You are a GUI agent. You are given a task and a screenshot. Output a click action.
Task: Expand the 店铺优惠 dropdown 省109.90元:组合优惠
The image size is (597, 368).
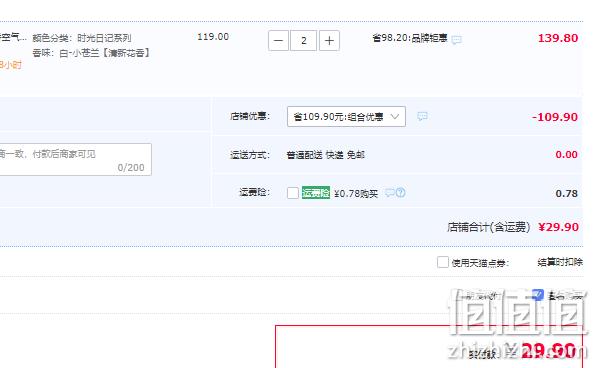click(346, 116)
